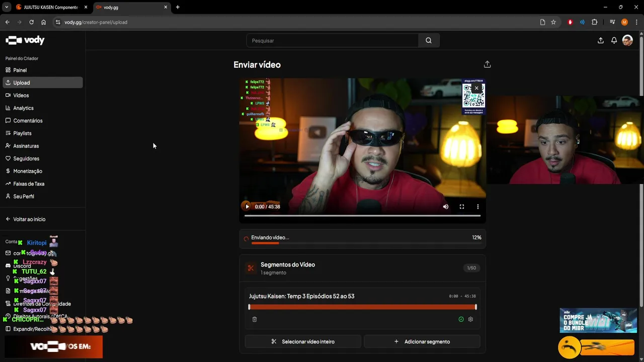Image resolution: width=644 pixels, height=362 pixels.
Task: Close the vody.gg browser tab
Action: point(166,7)
